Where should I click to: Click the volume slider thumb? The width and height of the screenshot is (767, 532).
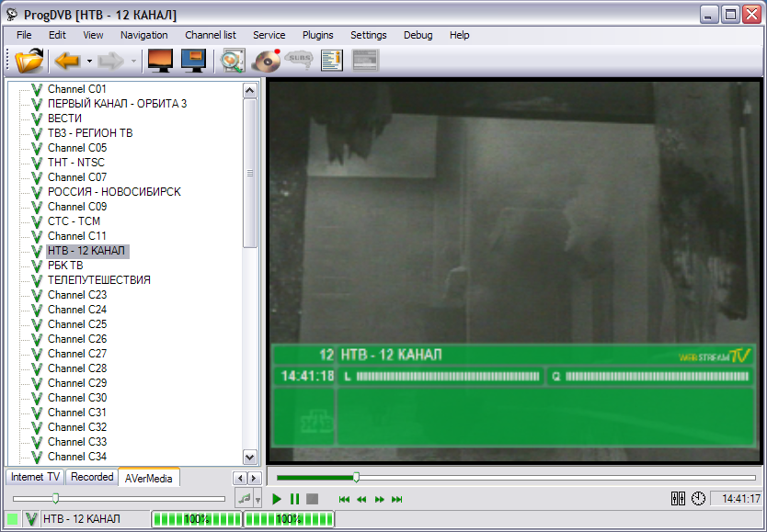[x=56, y=498]
